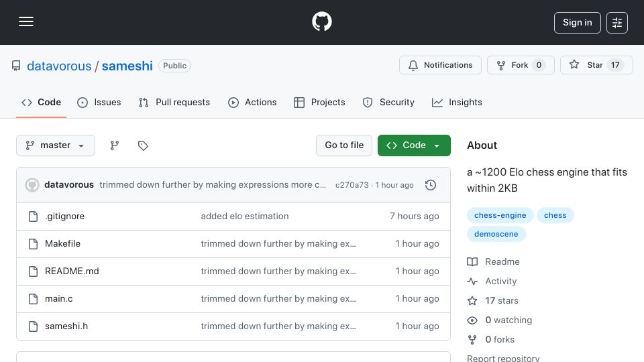Open the Projects tab
This screenshot has width=644, height=362.
[x=319, y=102]
